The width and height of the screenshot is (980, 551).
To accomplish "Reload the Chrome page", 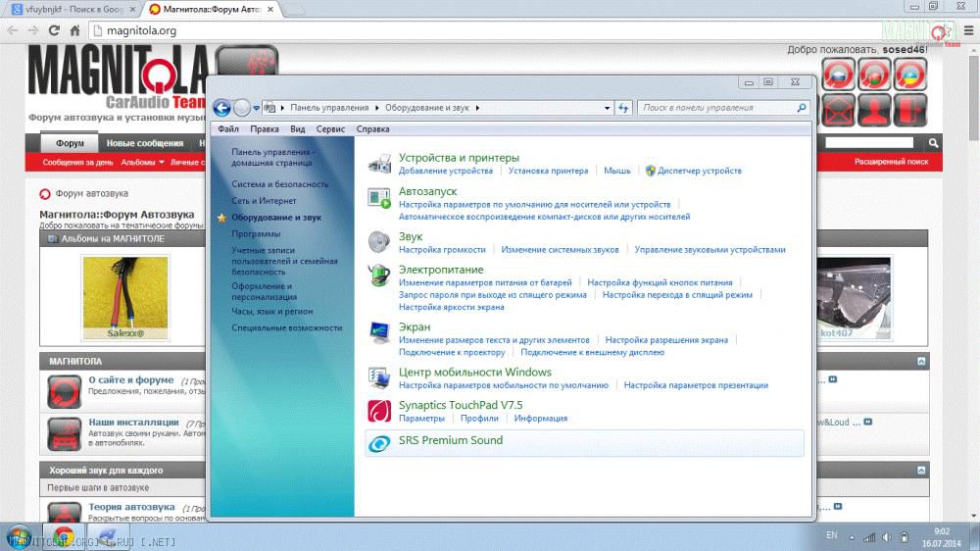I will coord(54,30).
